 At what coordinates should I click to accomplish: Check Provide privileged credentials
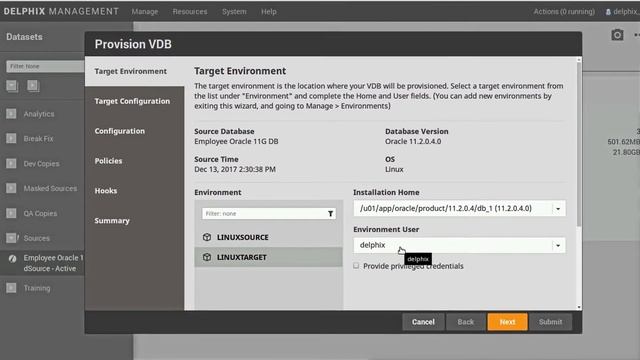point(356,266)
